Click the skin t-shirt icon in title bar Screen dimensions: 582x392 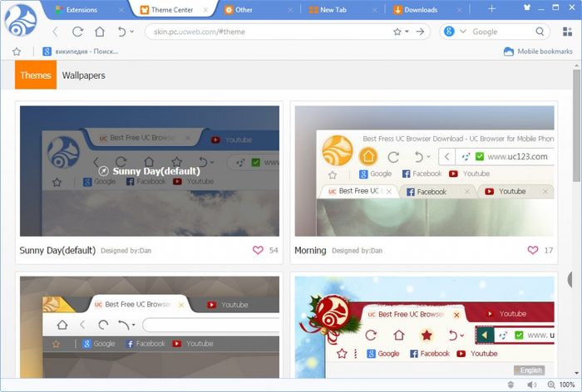pos(527,7)
